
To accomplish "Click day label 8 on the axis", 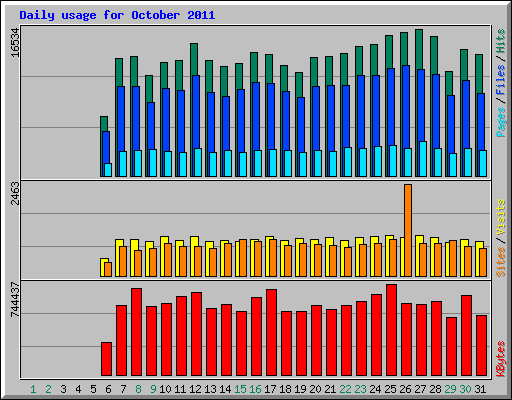I will [x=138, y=389].
